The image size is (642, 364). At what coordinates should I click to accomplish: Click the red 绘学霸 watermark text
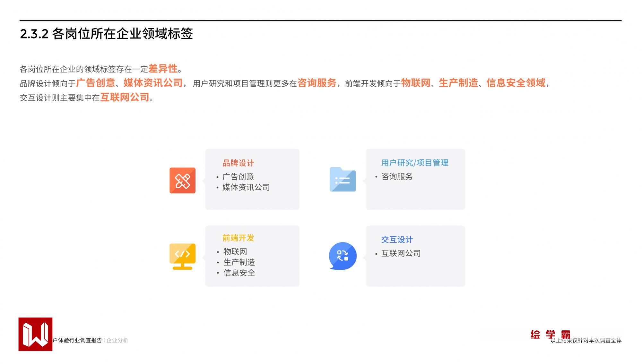coord(550,334)
